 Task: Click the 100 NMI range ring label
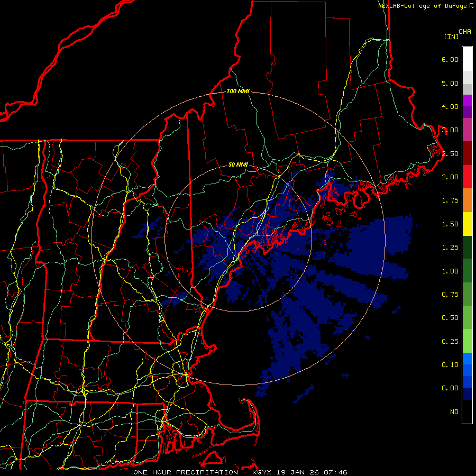tap(238, 91)
